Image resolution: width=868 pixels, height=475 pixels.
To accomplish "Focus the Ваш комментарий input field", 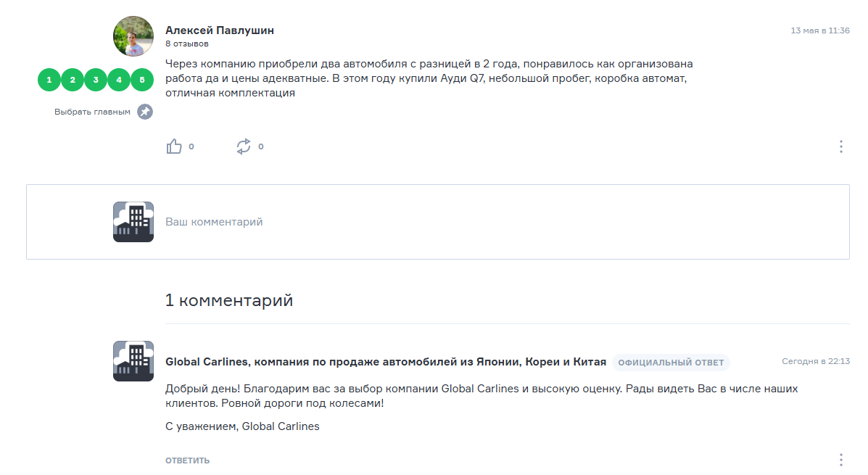I will tap(437, 222).
